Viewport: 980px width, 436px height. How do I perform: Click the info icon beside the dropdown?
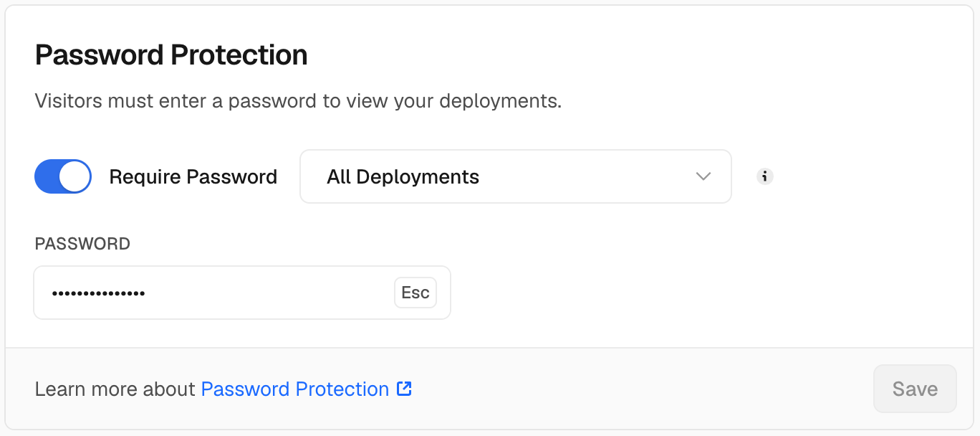pos(765,176)
